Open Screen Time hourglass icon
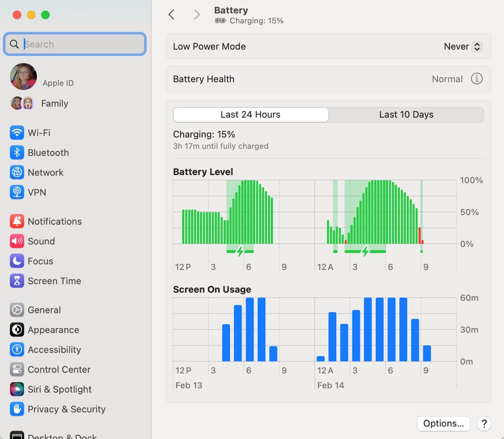504x439 pixels. pyautogui.click(x=17, y=281)
